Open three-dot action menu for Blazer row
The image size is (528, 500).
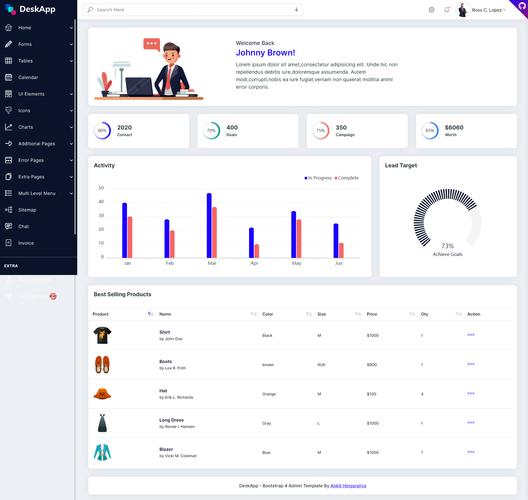471,452
